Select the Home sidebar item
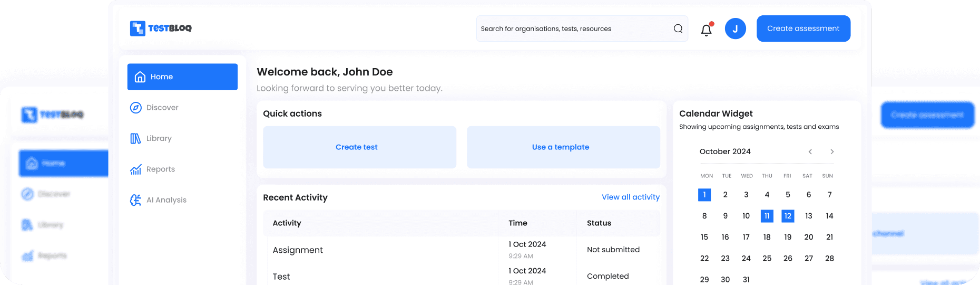Viewport: 980px width, 285px height. point(182,77)
